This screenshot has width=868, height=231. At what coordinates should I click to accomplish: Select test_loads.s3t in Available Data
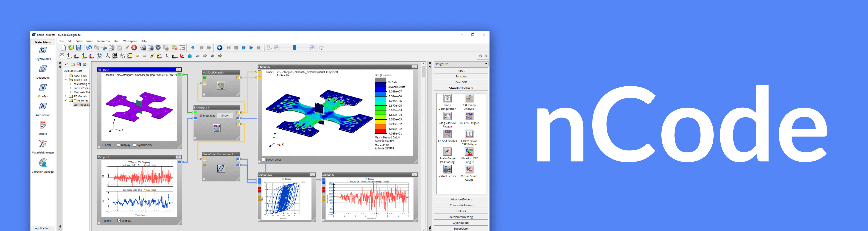(x=82, y=104)
